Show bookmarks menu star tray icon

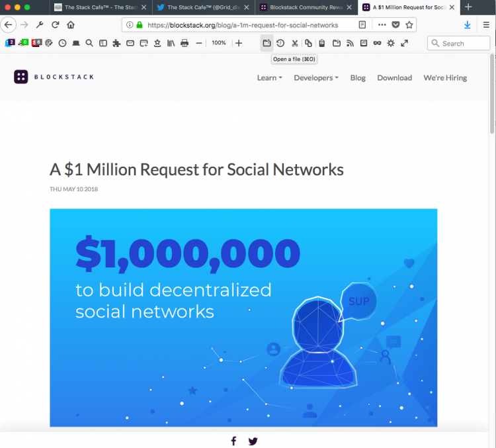(157, 43)
